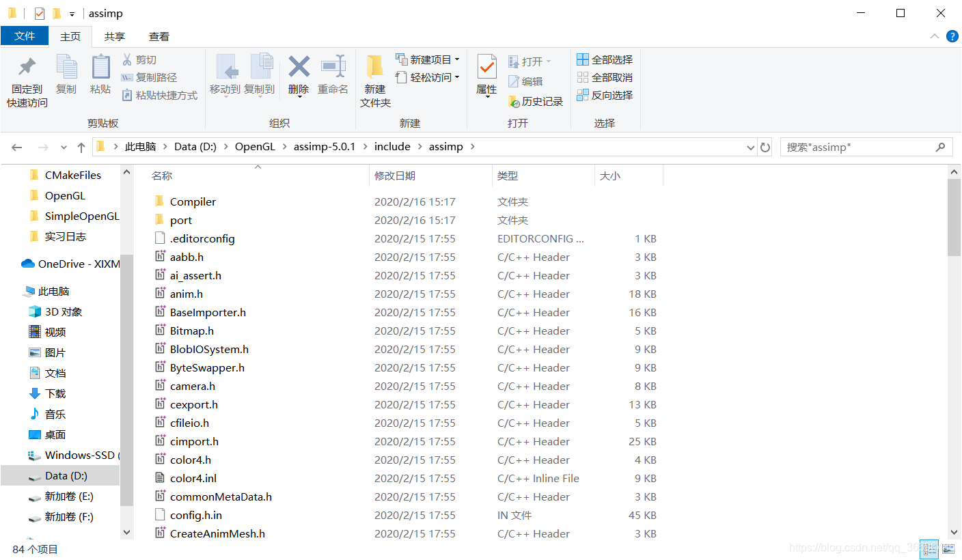Image resolution: width=962 pixels, height=560 pixels.
Task: Select CMakeFiles in navigation pane
Action: (73, 175)
